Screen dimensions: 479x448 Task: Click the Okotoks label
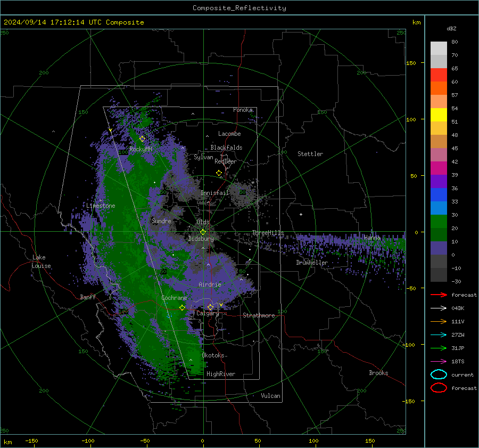click(213, 355)
